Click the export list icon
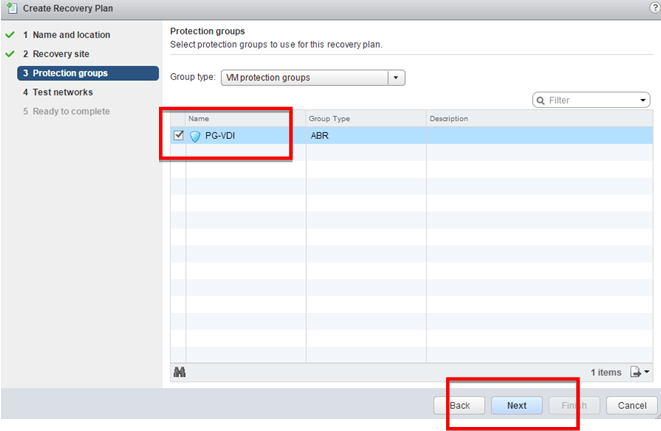 pyautogui.click(x=638, y=372)
